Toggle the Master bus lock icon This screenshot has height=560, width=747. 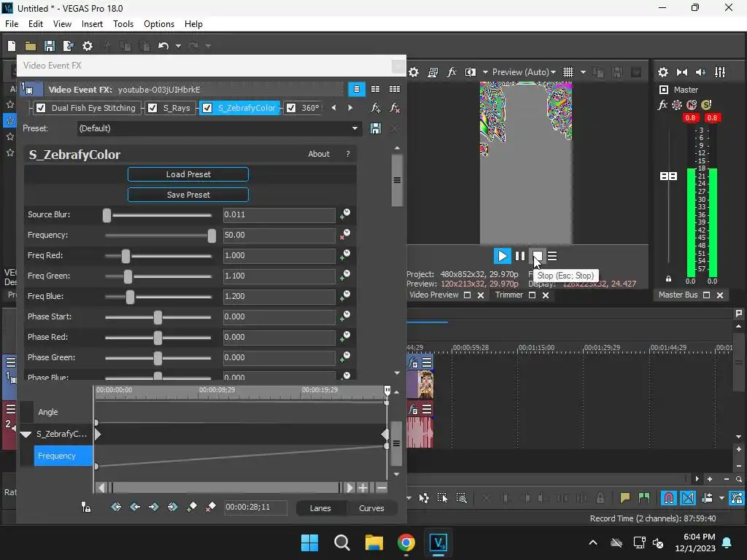pos(668,279)
